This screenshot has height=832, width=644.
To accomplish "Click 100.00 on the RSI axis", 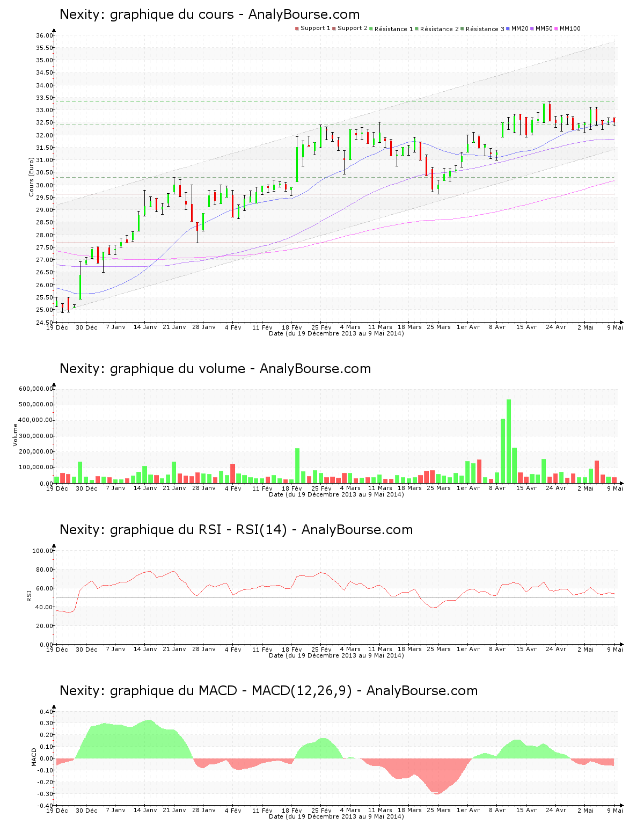I will pos(43,551).
